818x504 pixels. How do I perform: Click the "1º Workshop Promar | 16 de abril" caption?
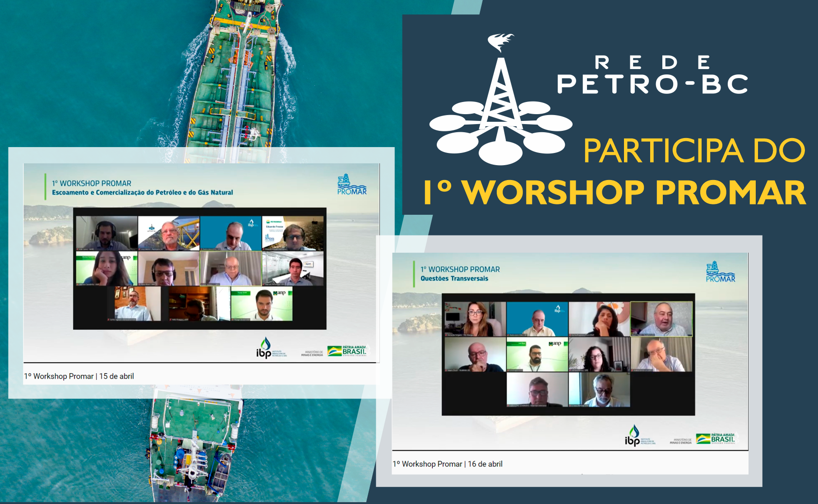448,464
